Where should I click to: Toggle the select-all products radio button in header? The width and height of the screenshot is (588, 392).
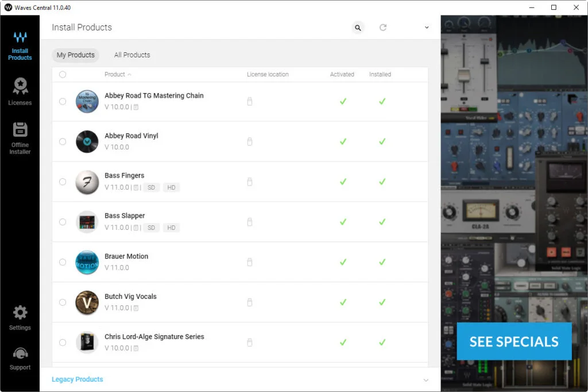click(x=63, y=74)
